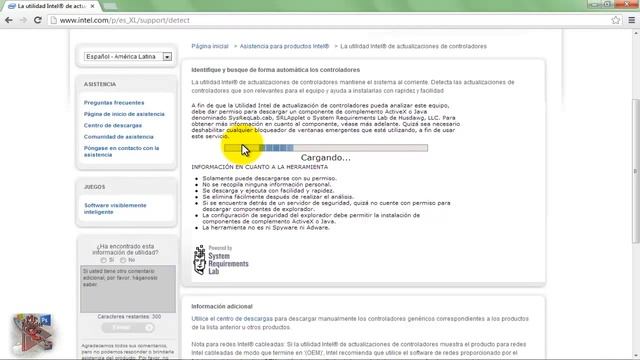Viewport: 640px width, 360px height.
Task: Click 'INFORMACIÓN EN CUANTO A LA HERRAMIENTA' heading
Action: pos(260,167)
